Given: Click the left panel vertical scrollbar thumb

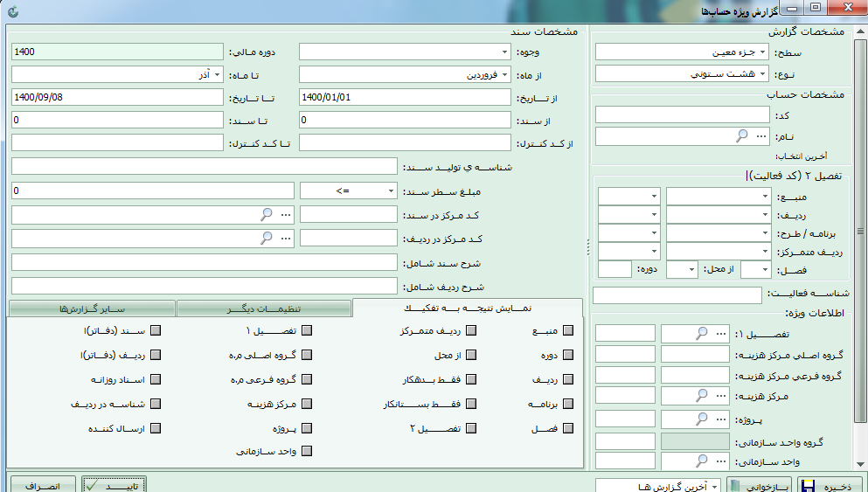Looking at the screenshot, I should pyautogui.click(x=860, y=231).
